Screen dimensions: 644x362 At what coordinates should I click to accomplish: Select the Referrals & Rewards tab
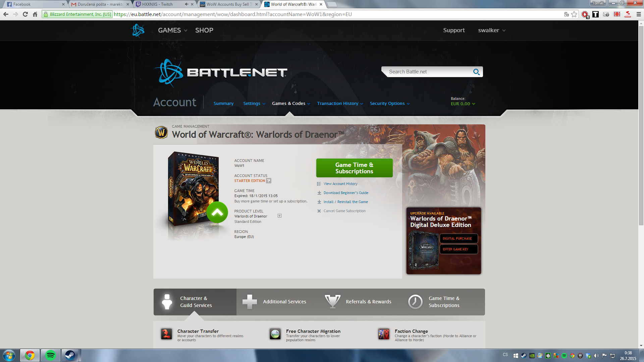361,302
